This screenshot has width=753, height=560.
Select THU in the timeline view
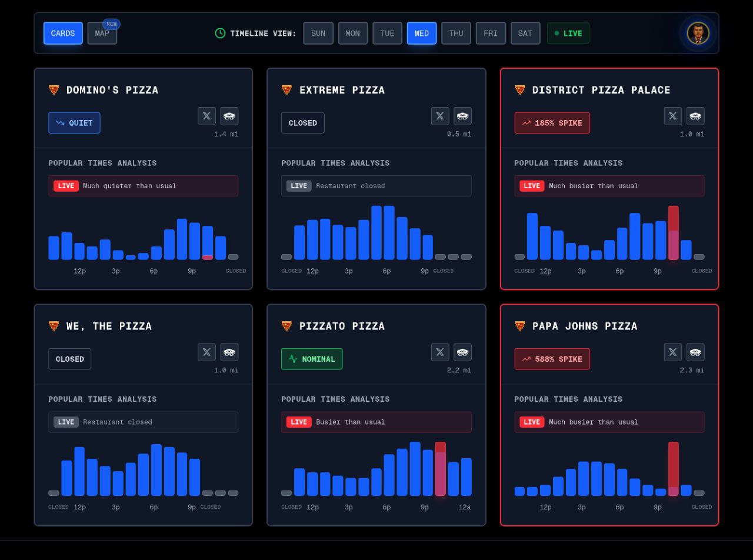tap(456, 34)
